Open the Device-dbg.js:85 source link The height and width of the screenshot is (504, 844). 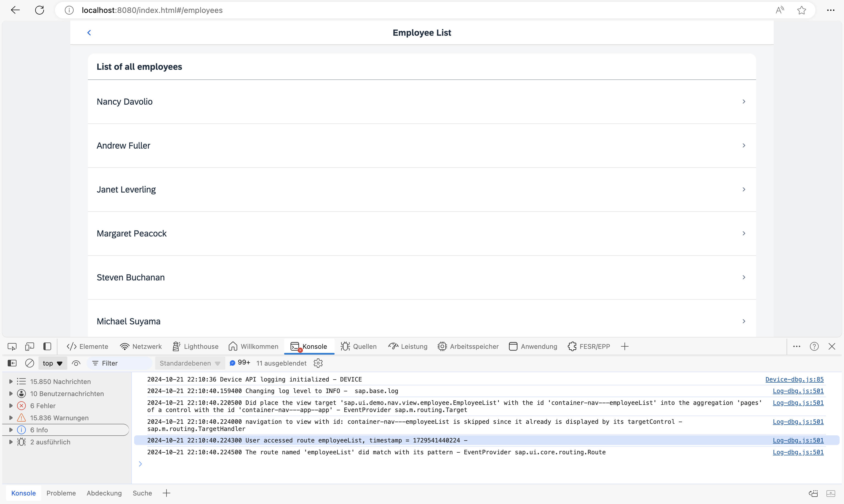point(795,379)
